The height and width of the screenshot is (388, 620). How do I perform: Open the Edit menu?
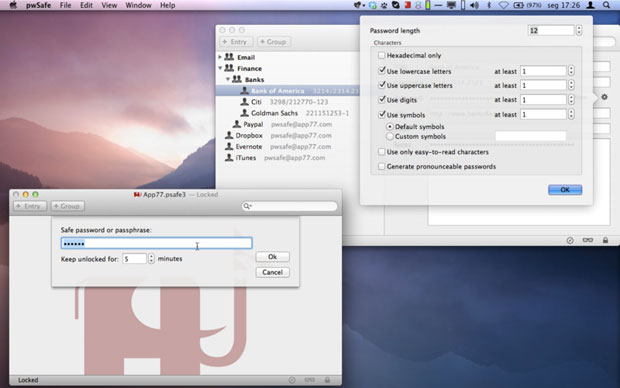click(x=86, y=5)
